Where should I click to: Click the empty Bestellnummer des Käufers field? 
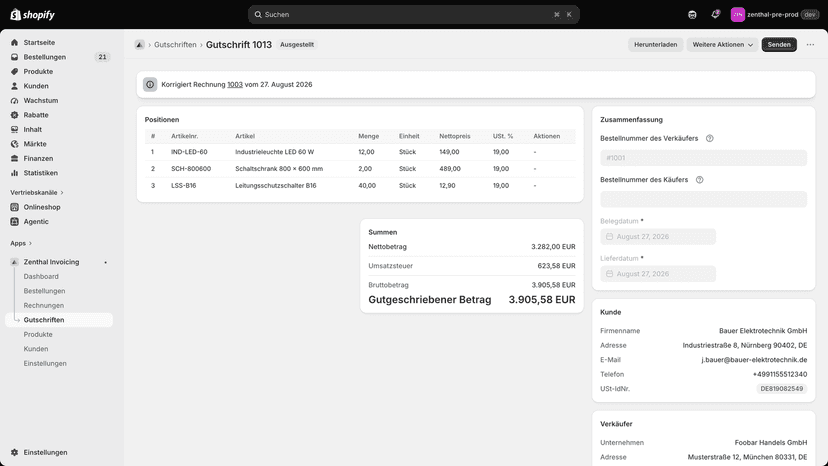tap(703, 199)
